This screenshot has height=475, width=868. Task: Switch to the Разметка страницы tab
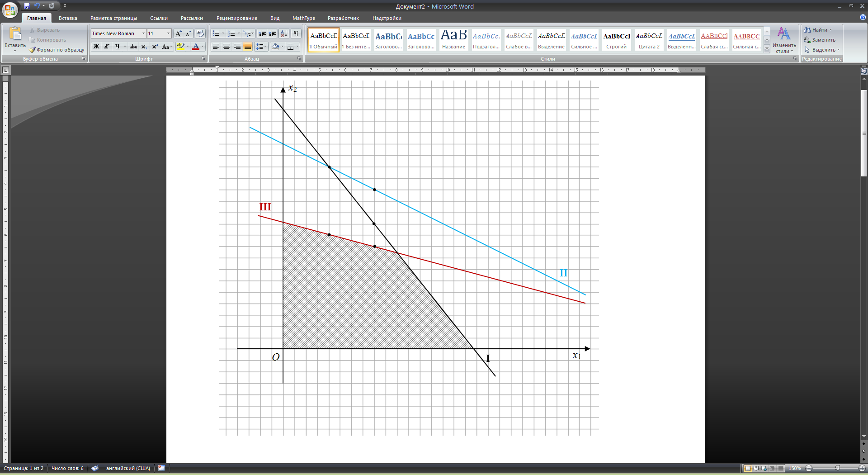pos(113,18)
